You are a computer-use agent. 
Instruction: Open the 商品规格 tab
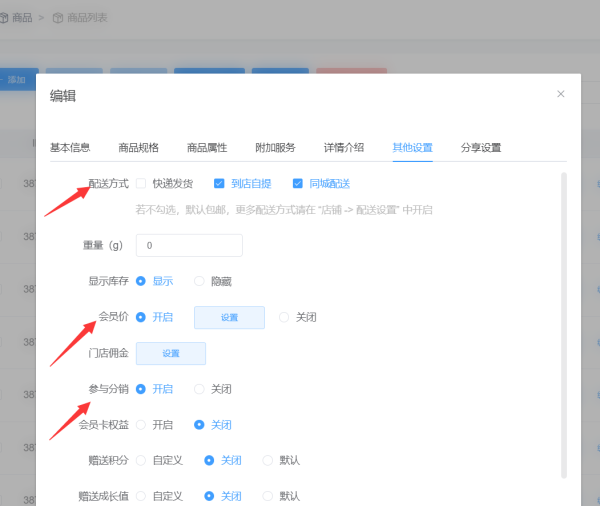138,147
